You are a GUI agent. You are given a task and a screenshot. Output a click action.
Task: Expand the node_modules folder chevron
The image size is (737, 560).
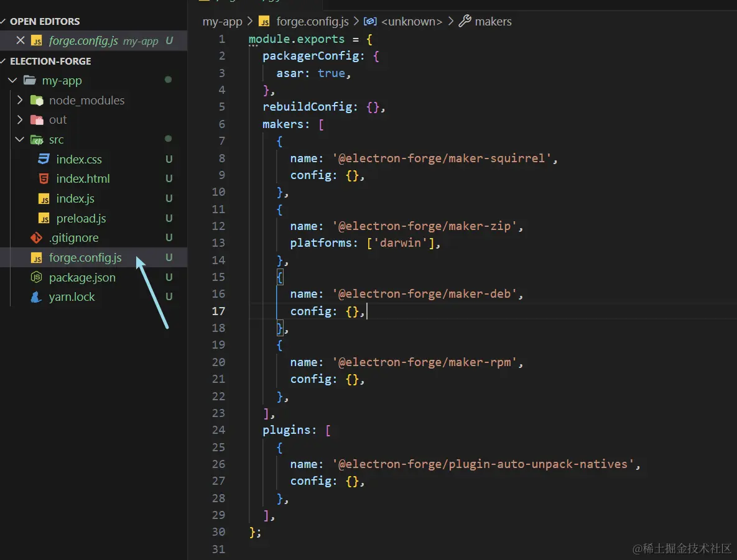pyautogui.click(x=20, y=100)
